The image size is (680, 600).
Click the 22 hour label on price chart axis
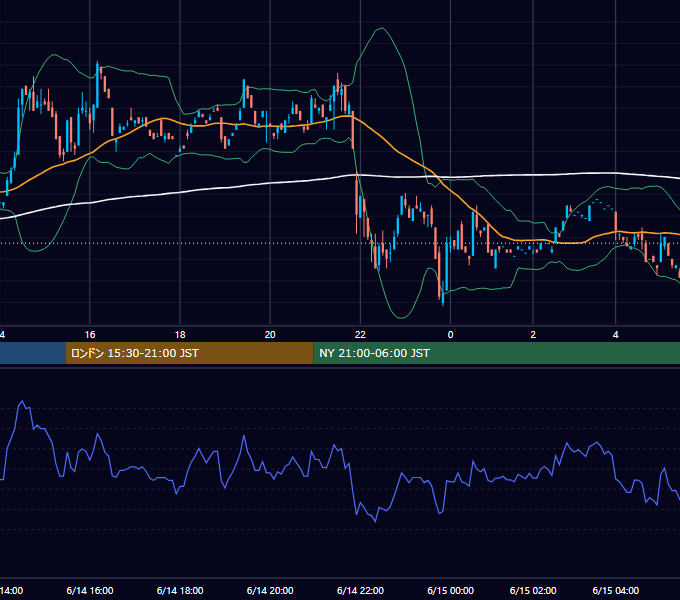(360, 335)
